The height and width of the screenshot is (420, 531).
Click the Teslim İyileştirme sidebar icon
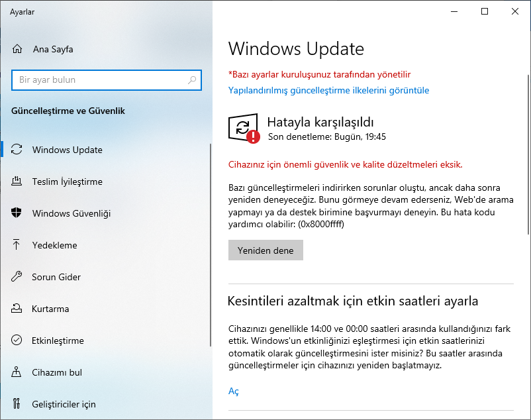[x=17, y=182]
